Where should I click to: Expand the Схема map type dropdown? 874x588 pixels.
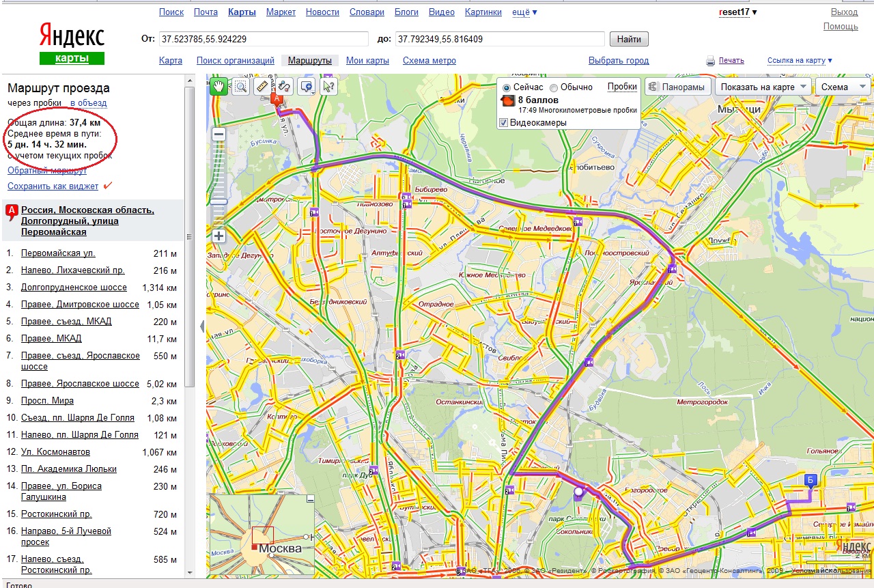tap(843, 87)
